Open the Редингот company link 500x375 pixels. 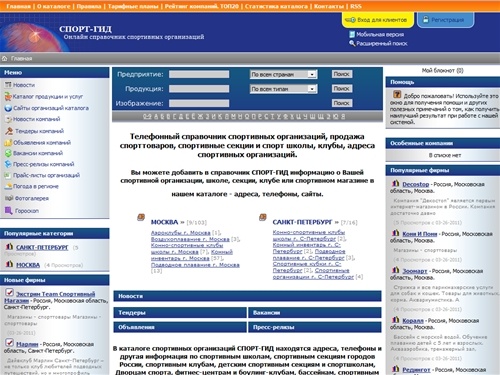tap(416, 370)
